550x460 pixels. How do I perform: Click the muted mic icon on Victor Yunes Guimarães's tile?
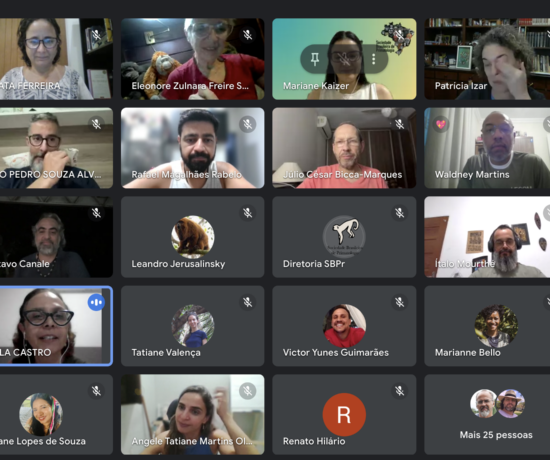pos(400,302)
